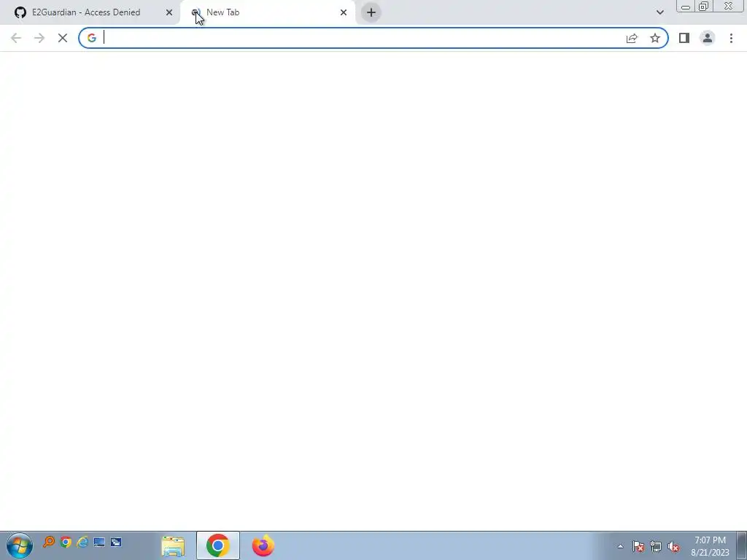This screenshot has width=747, height=560.
Task: Close the E2Guardian - Access Denied tab
Action: click(x=169, y=12)
